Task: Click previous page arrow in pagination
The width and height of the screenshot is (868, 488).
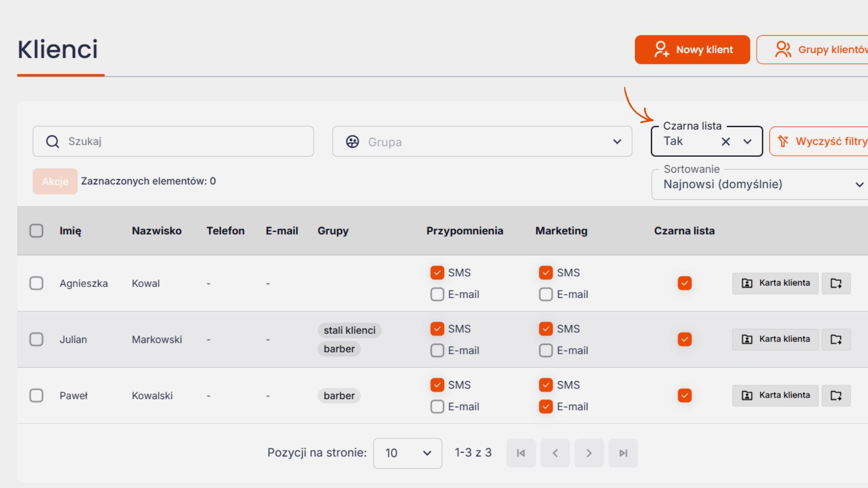Action: (x=555, y=453)
